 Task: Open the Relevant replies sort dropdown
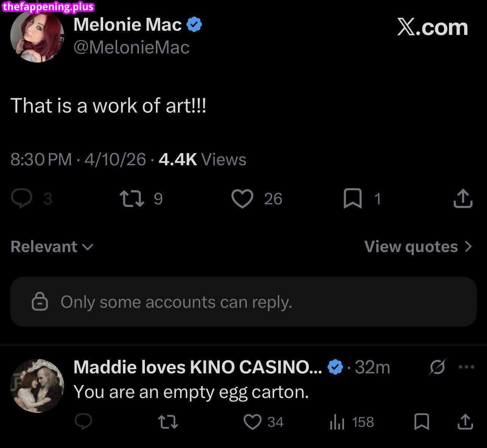51,246
